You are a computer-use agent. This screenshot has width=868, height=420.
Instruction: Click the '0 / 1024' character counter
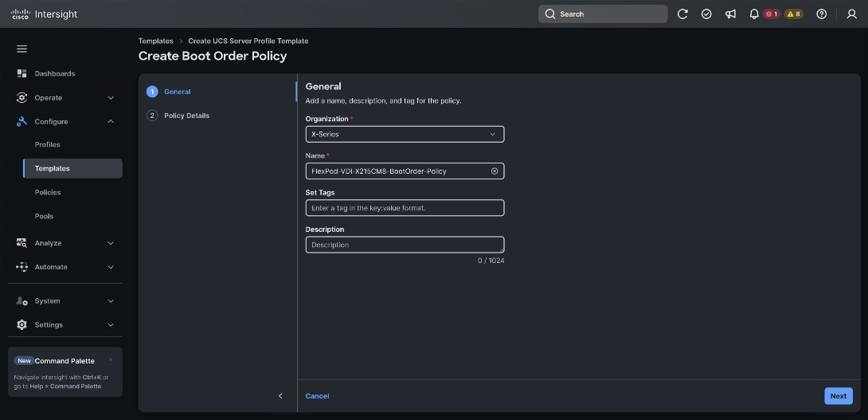(491, 261)
